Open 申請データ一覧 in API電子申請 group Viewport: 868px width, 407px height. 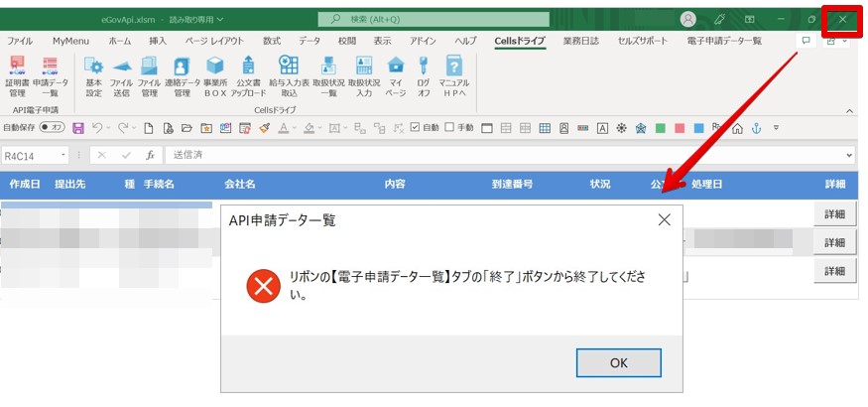(50, 76)
